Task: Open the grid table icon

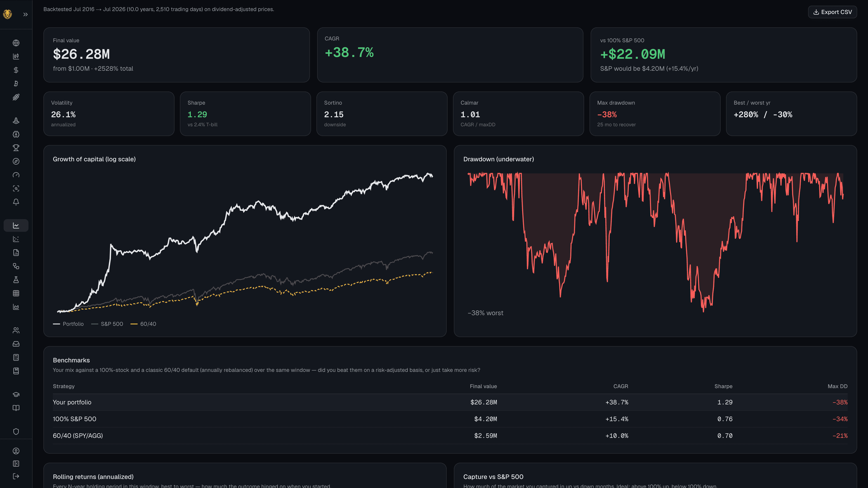Action: point(16,293)
